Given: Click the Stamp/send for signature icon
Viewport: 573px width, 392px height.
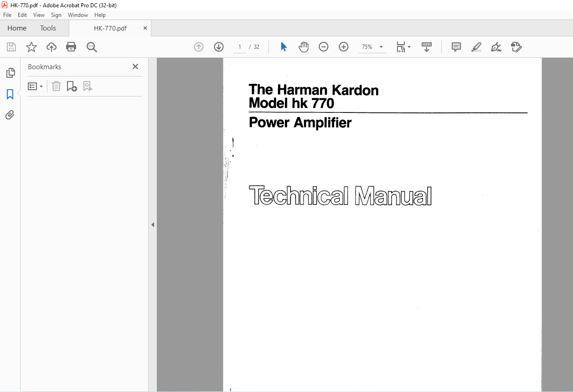Looking at the screenshot, I should point(516,47).
